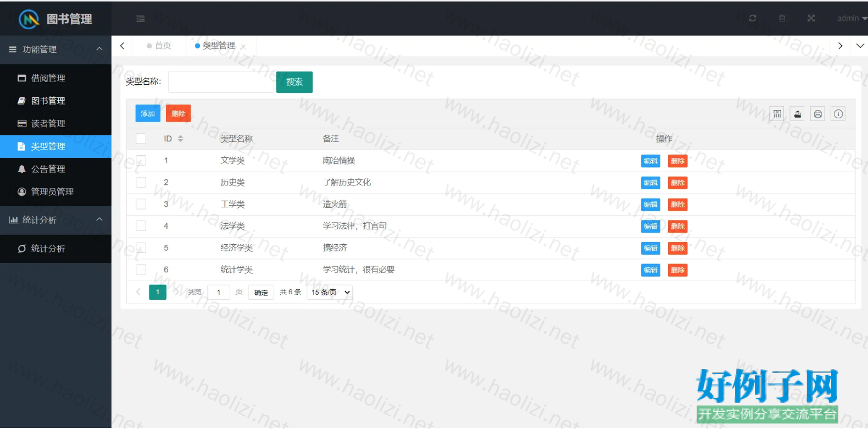Screen dimensions: 868x429
Task: Click the trash icon in top bar
Action: click(x=782, y=18)
